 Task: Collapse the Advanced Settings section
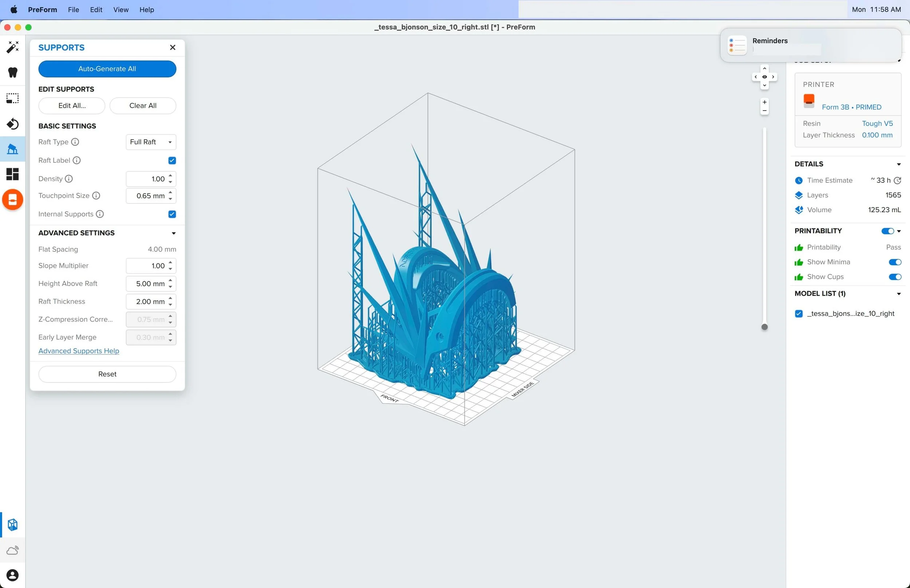tap(173, 233)
